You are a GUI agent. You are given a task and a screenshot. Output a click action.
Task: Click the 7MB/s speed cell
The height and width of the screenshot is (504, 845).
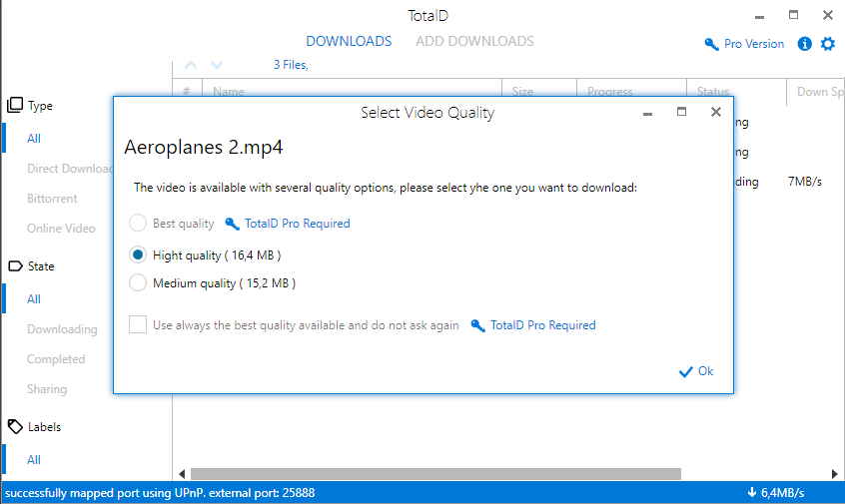[x=805, y=182]
